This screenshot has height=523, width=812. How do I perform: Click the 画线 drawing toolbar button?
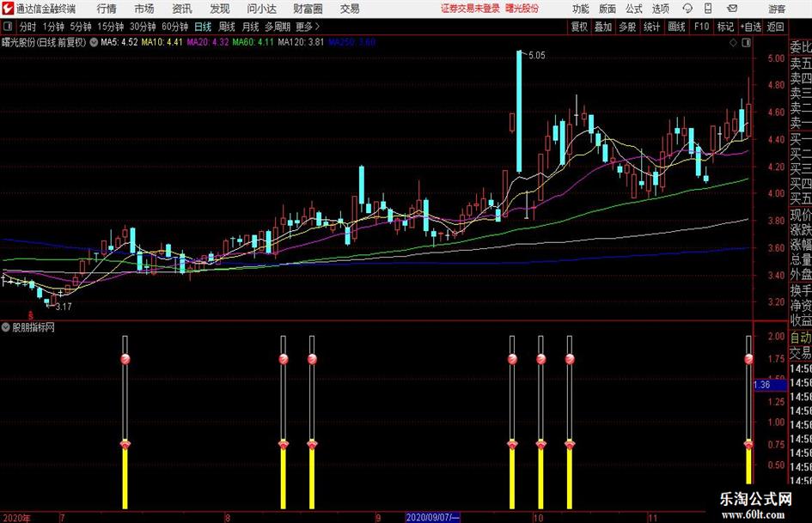(x=676, y=27)
